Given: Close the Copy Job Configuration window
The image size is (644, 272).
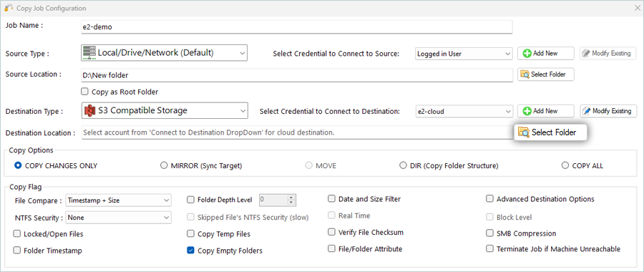Looking at the screenshot, I should [x=637, y=8].
